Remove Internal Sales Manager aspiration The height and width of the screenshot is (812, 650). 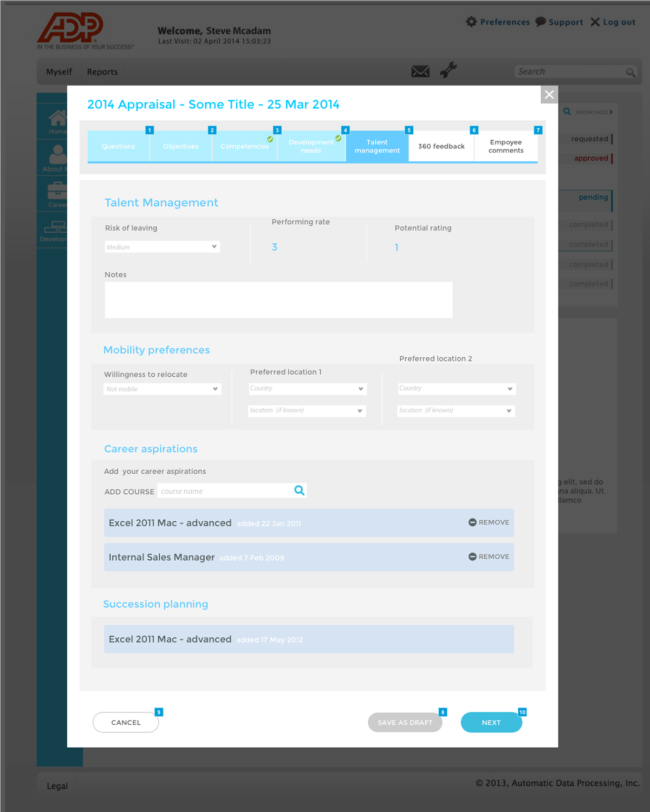coord(489,556)
